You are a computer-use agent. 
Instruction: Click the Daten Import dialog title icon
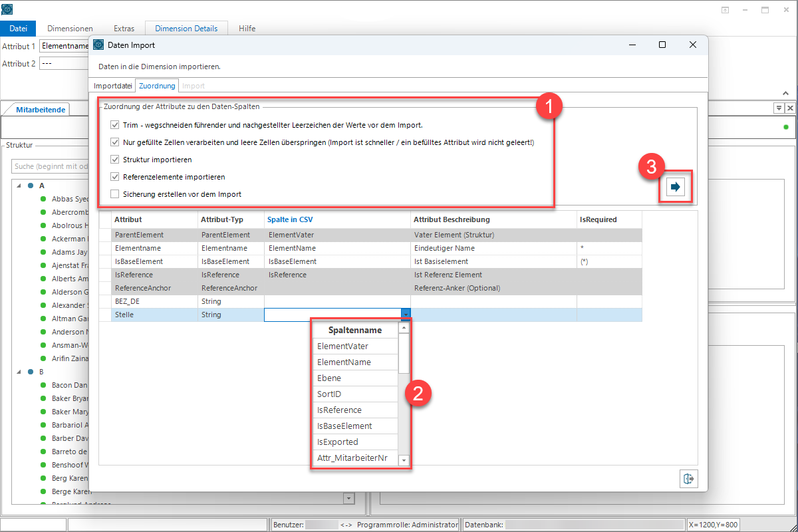pos(98,45)
